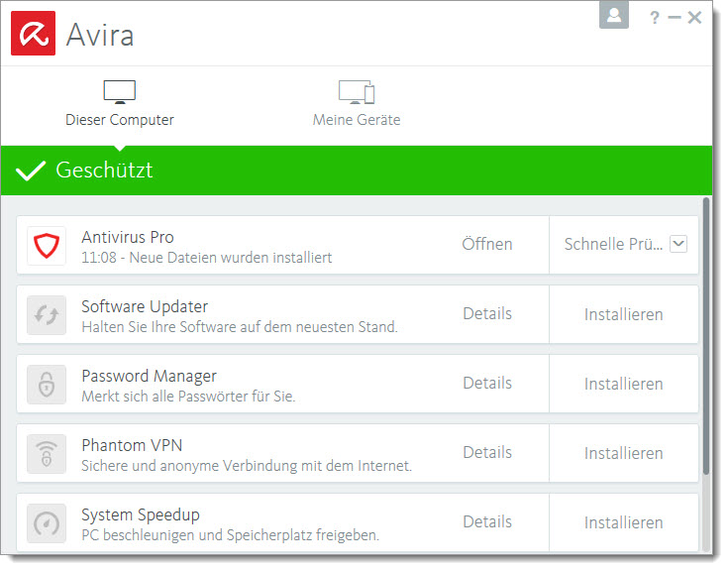Image resolution: width=728 pixels, height=570 pixels.
Task: Show Details for Password Manager
Action: click(x=487, y=383)
